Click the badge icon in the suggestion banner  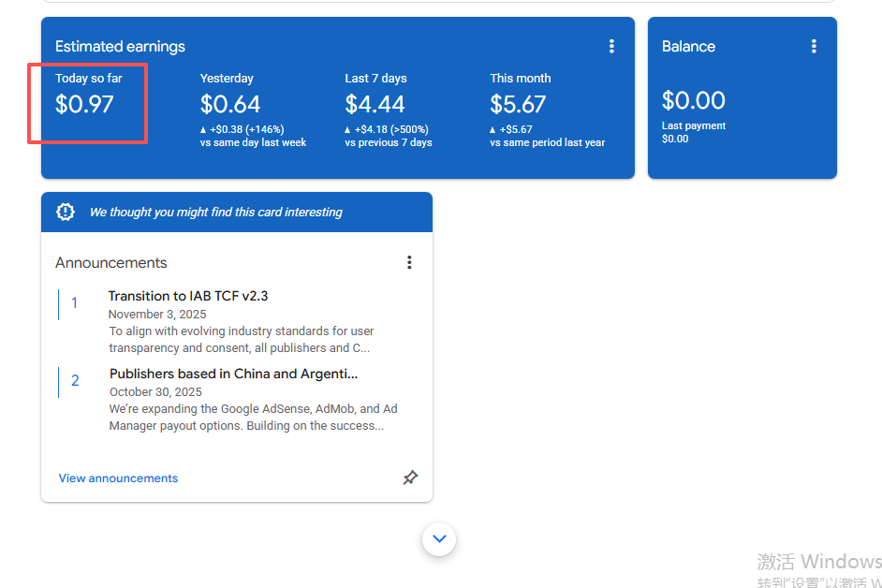coord(66,213)
